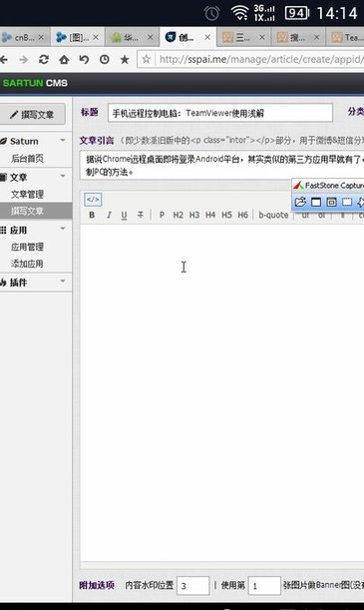Viewport: 364px width, 610px height.
Task: Open 应用管理 in the sidebar
Action: 27,247
